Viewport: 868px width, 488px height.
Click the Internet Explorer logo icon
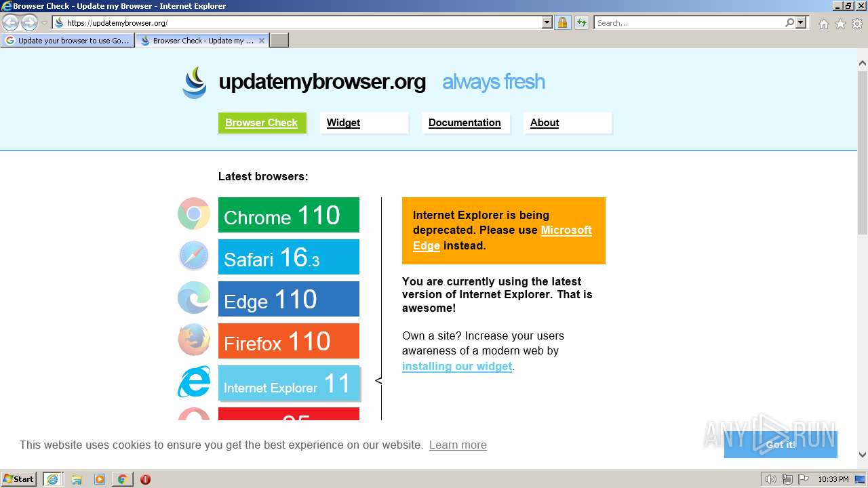(194, 382)
